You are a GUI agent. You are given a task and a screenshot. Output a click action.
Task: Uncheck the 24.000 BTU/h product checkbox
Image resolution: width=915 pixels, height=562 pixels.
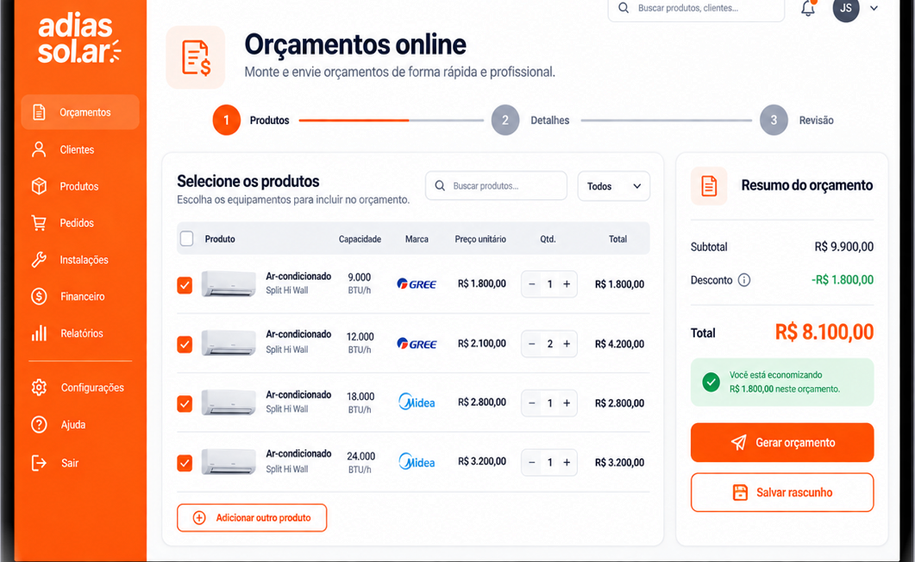point(184,463)
